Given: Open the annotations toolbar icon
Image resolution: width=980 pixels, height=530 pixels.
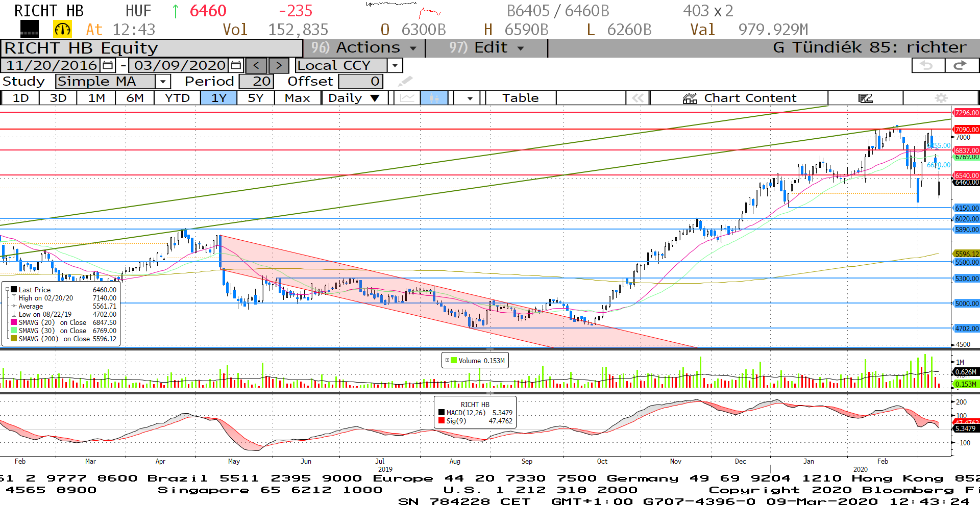Looking at the screenshot, I should [865, 98].
